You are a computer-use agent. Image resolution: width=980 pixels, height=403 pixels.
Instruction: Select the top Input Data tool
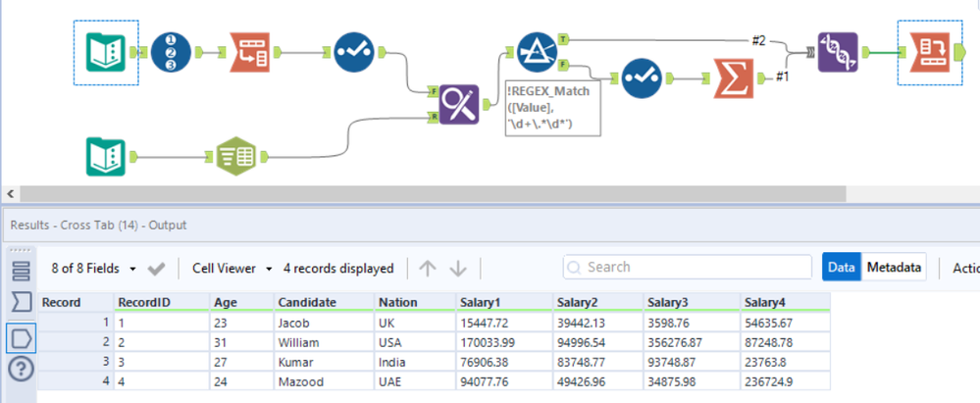tap(106, 53)
